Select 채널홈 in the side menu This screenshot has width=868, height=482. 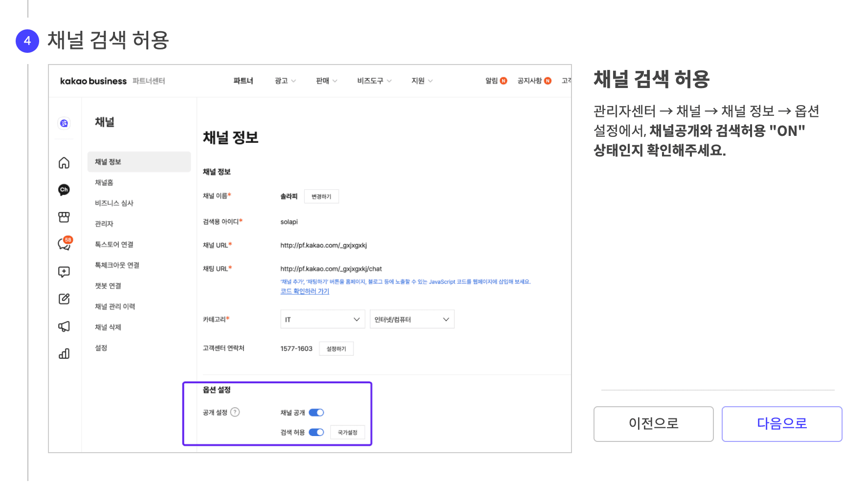[x=104, y=182]
